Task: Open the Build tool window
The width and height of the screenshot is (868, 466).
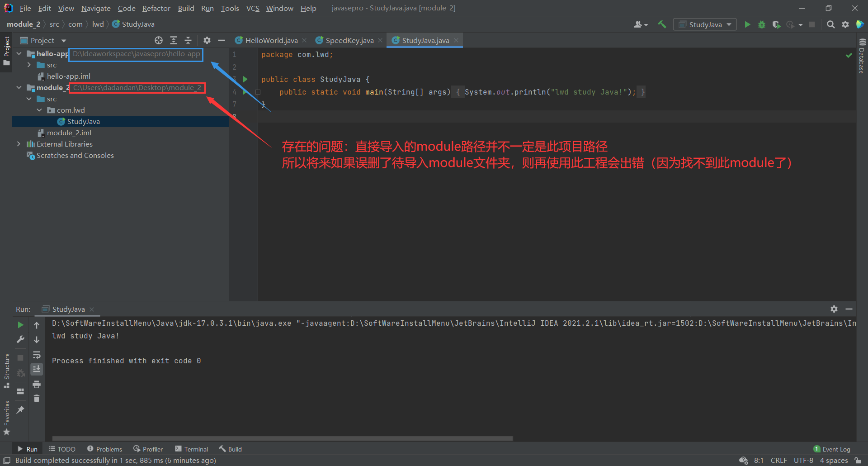Action: point(230,449)
